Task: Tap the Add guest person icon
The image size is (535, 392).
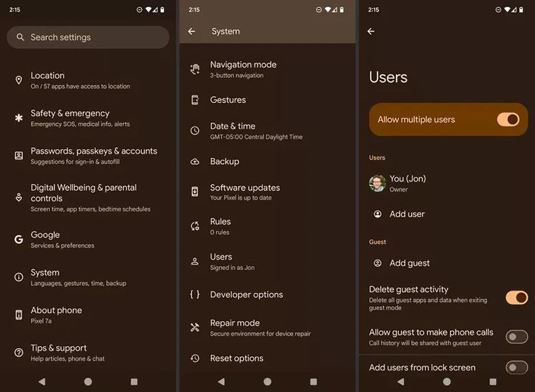Action: click(x=377, y=263)
